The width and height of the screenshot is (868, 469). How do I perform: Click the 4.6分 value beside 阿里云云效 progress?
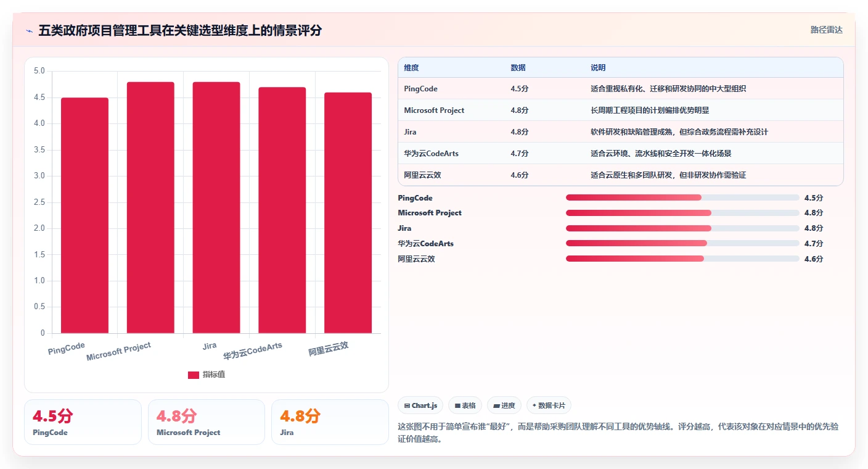[814, 259]
